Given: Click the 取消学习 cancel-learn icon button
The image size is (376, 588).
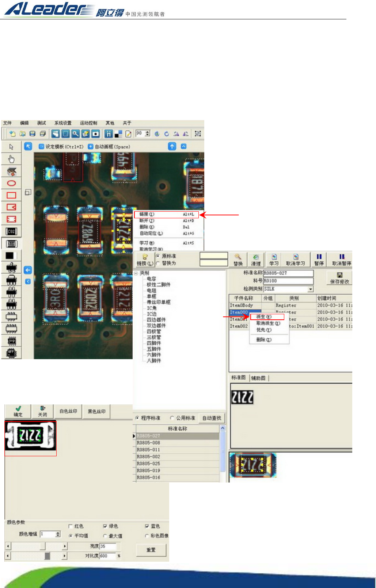Looking at the screenshot, I should 296,260.
